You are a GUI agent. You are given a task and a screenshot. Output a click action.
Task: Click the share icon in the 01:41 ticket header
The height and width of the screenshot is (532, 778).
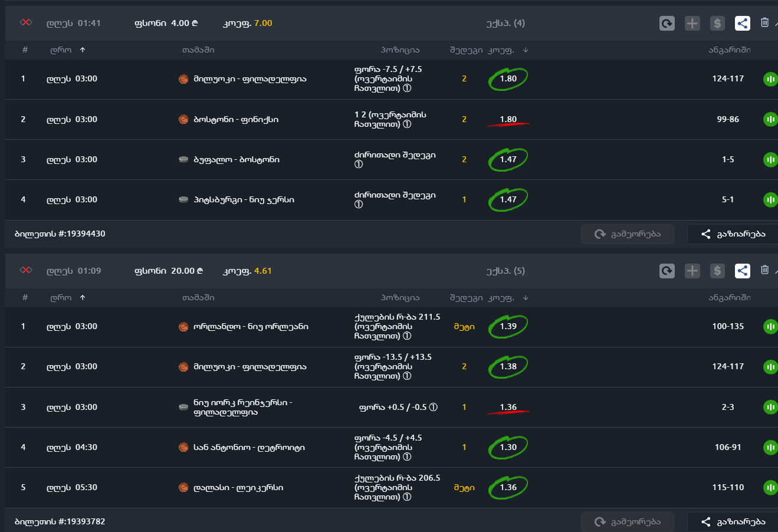pyautogui.click(x=743, y=24)
